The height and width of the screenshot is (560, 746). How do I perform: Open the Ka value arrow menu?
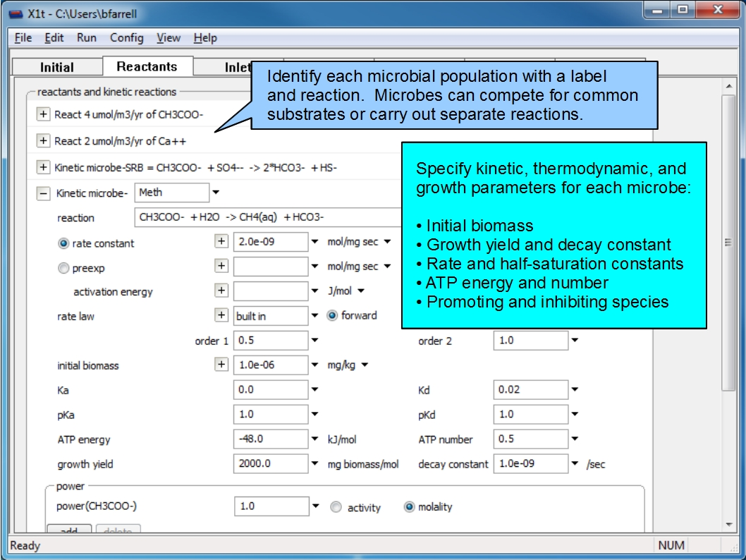point(315,389)
